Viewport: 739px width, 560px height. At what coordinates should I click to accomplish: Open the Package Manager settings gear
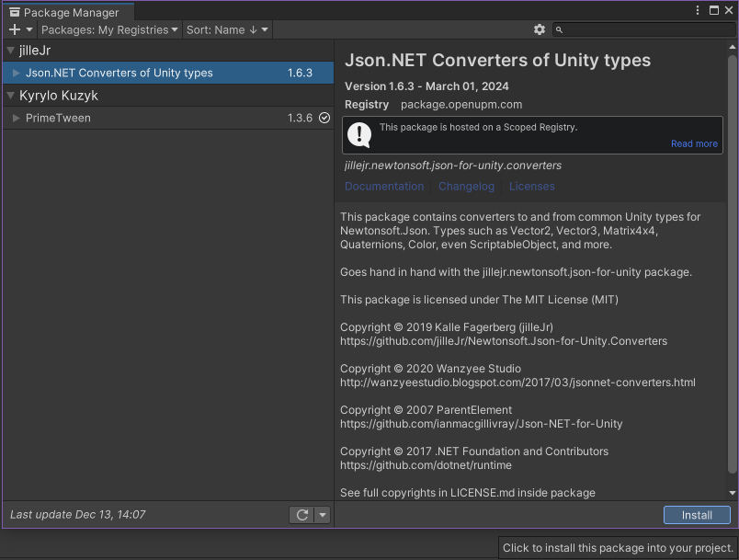pos(540,29)
